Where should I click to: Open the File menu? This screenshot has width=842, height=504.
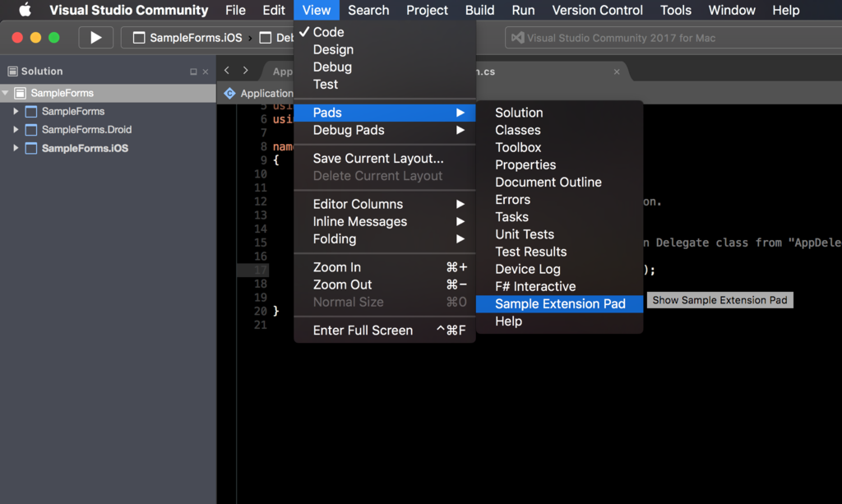(x=235, y=10)
